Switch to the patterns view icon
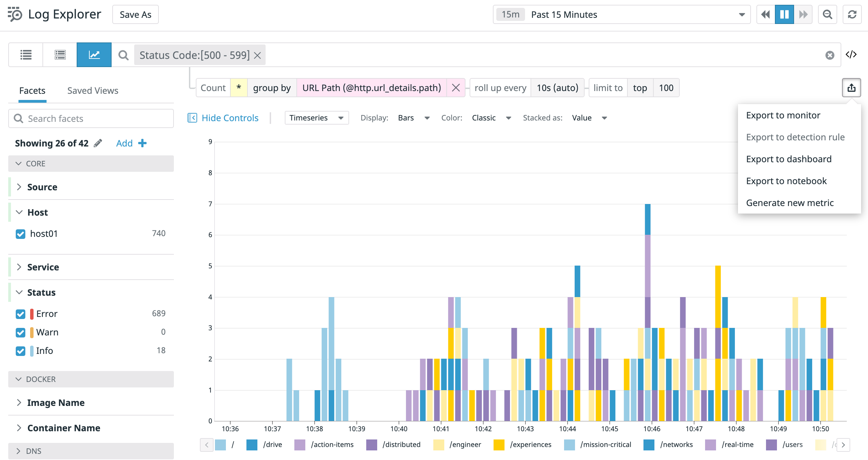868x460 pixels. tap(60, 55)
